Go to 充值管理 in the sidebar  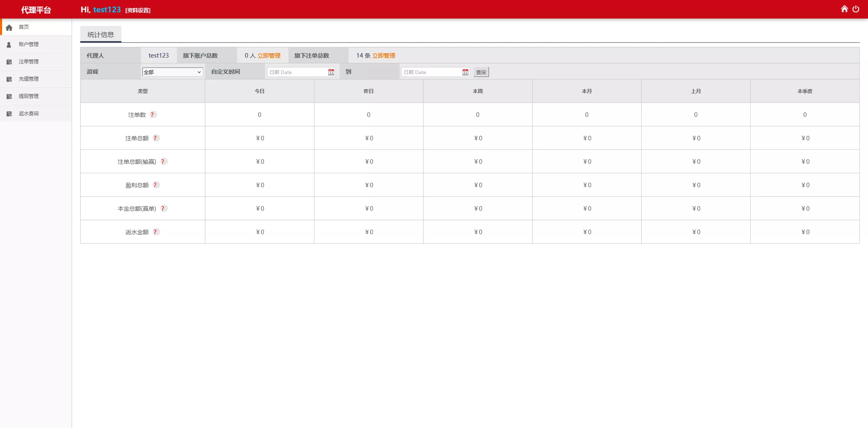[x=28, y=79]
